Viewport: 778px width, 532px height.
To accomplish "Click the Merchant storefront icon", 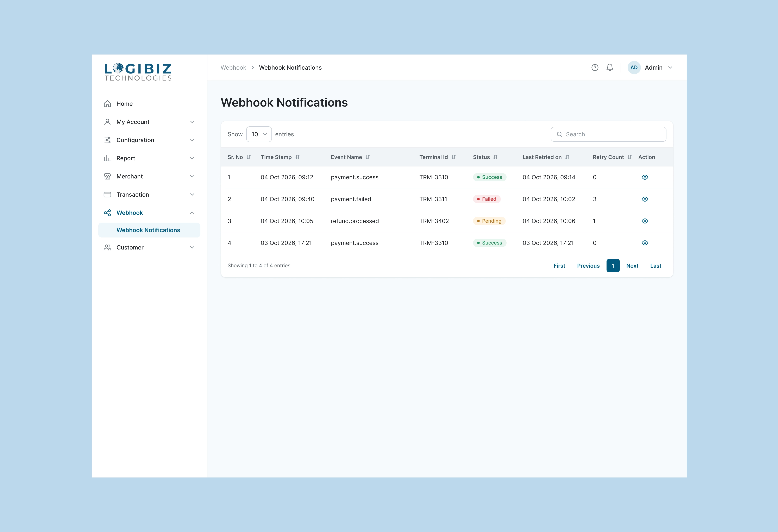I will point(107,176).
